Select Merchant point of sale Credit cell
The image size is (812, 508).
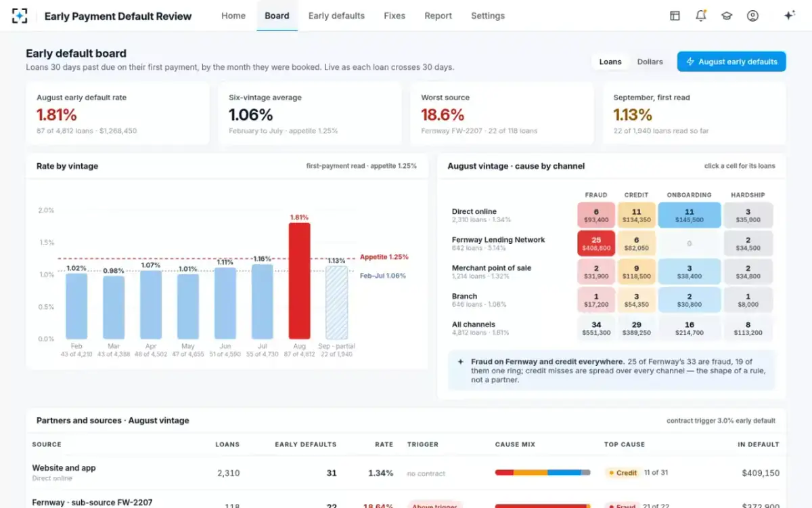pos(637,272)
